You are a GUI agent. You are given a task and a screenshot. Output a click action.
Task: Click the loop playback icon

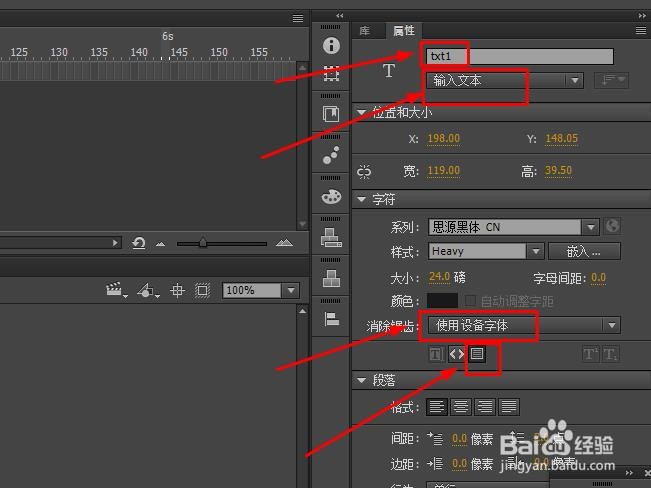pyautogui.click(x=138, y=243)
